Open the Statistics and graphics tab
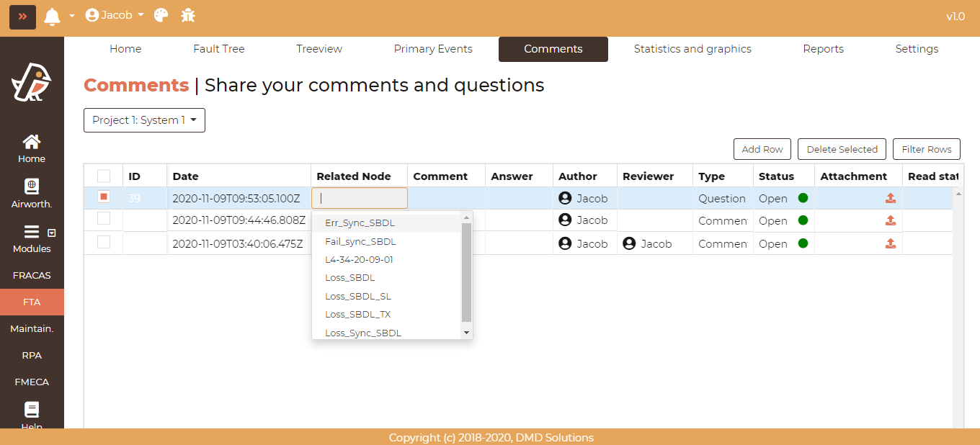This screenshot has height=445, width=980. 692,49
